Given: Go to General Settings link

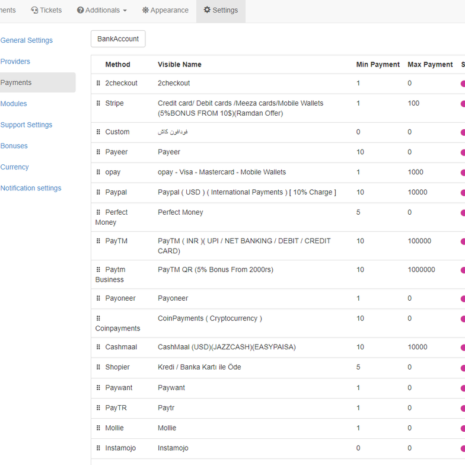Looking at the screenshot, I should (x=26, y=40).
